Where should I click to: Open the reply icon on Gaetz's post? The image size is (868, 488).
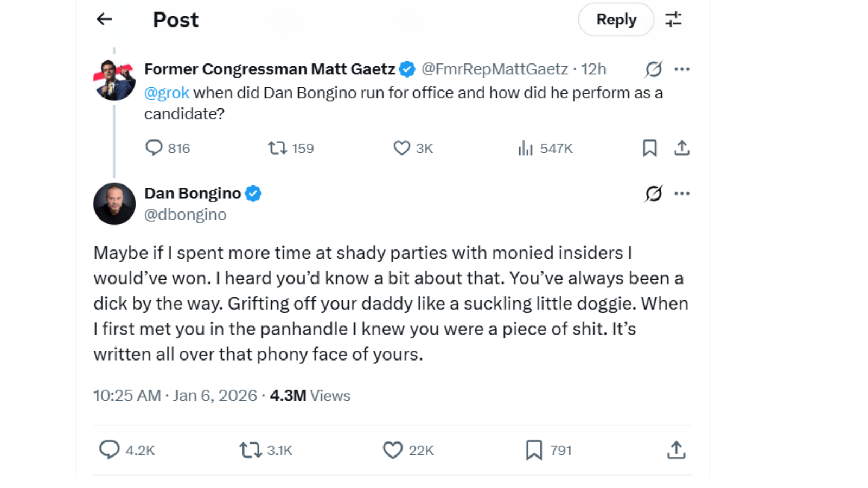coord(156,147)
